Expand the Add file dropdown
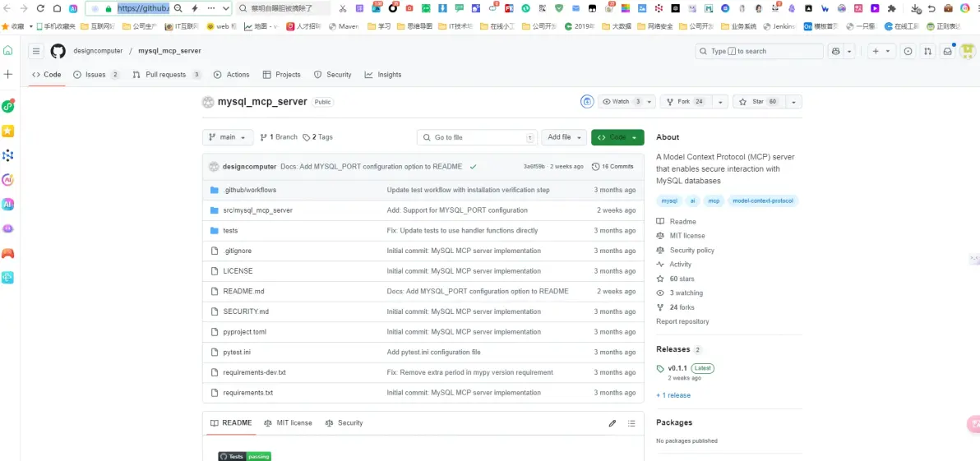The image size is (980, 461). click(x=565, y=137)
